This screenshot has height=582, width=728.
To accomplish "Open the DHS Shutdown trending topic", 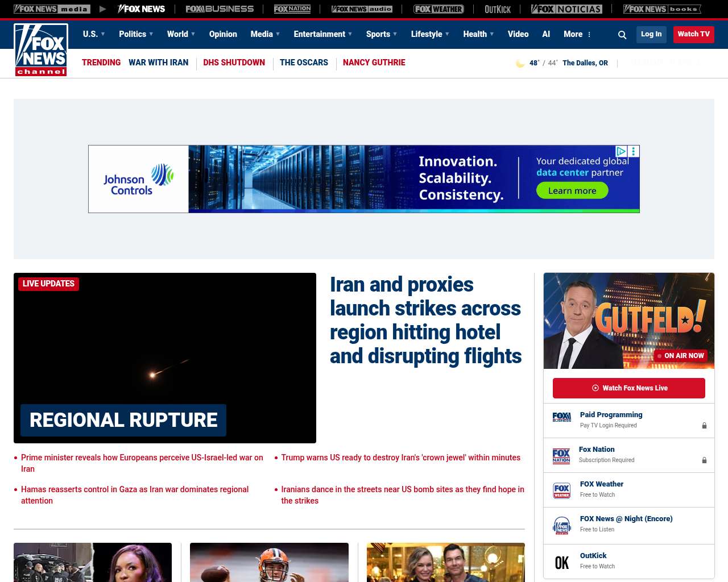I will 234,63.
